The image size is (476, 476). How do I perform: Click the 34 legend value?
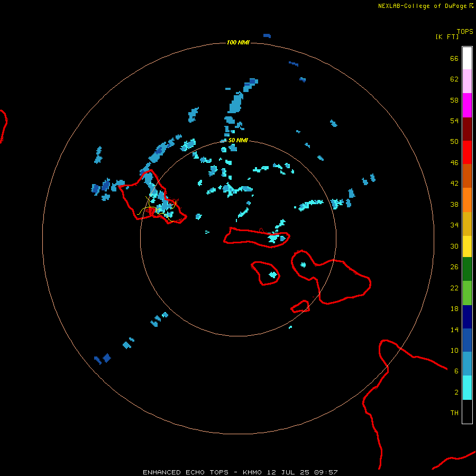(x=454, y=225)
